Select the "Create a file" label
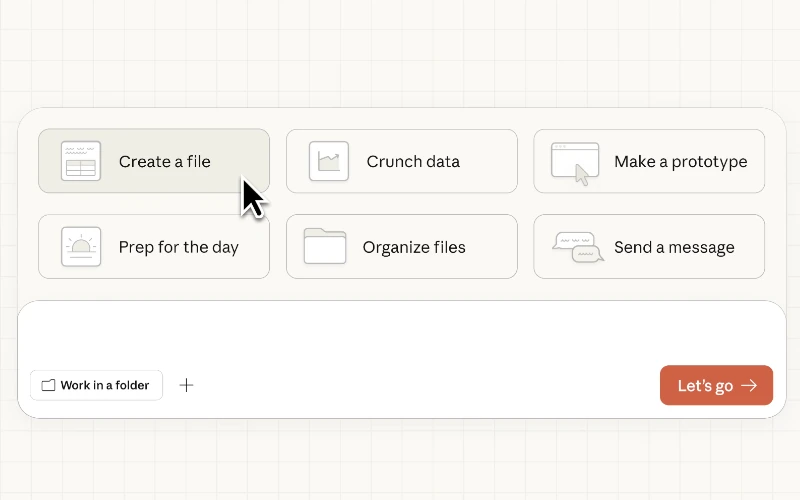Viewport: 800px width, 500px height. [164, 161]
